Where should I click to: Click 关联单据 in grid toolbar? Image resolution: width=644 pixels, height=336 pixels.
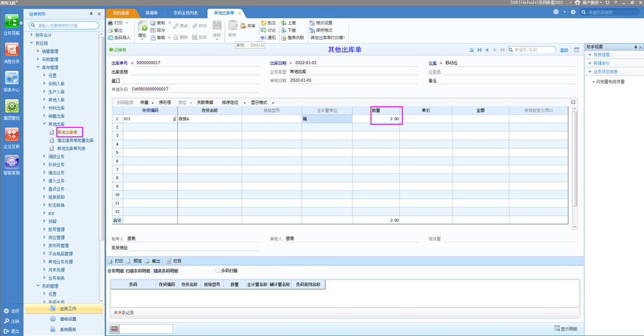205,103
